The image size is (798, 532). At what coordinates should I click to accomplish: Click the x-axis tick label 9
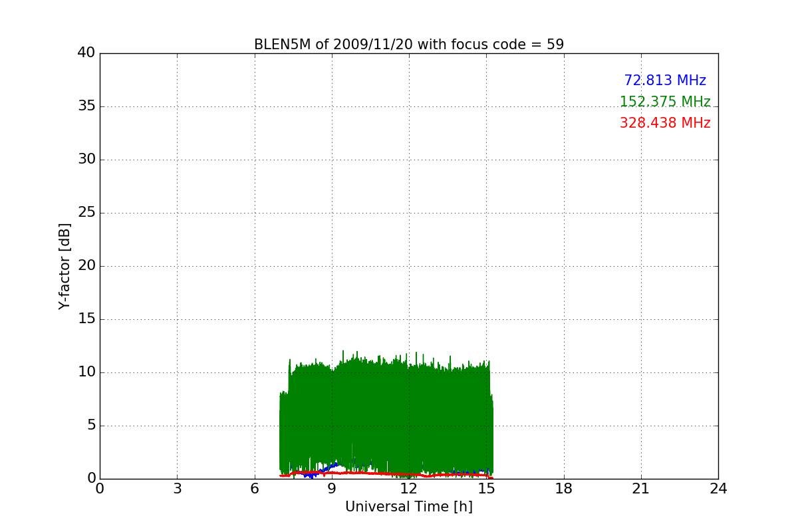[332, 489]
